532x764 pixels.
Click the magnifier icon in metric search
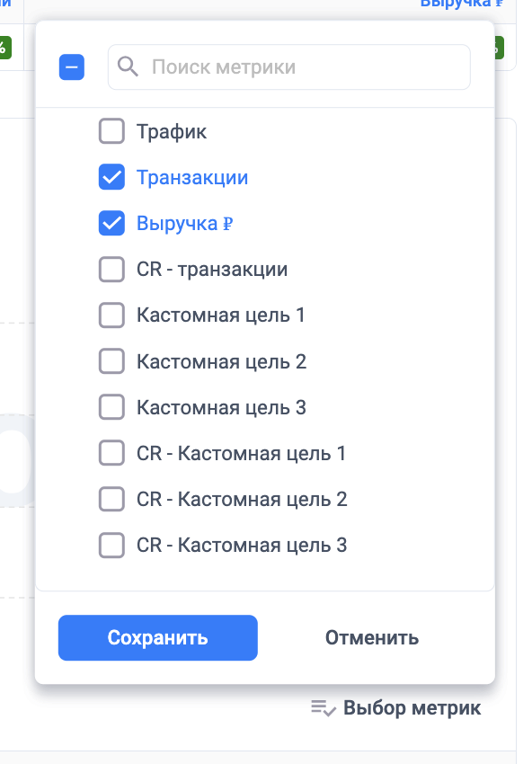click(x=128, y=67)
